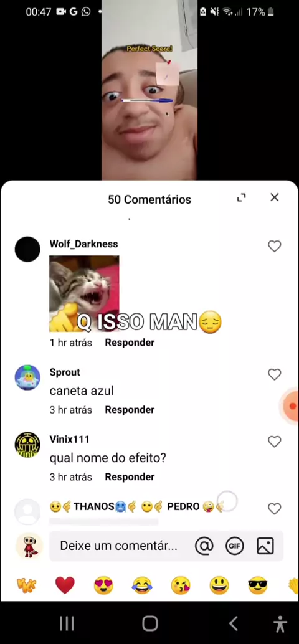Like Wolf_Darkness's comment with the heart
Viewport: 299px width, 644px height.
coord(274,246)
